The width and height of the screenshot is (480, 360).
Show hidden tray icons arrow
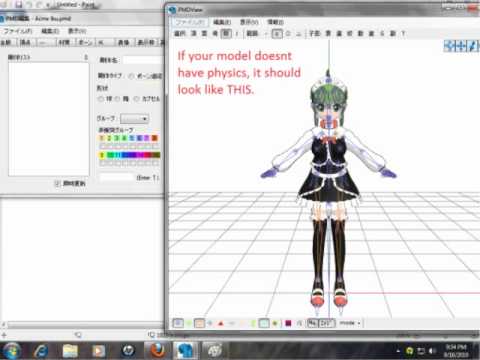pos(398,351)
